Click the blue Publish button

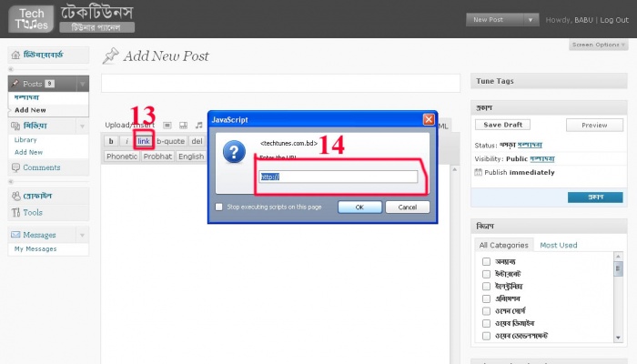595,197
